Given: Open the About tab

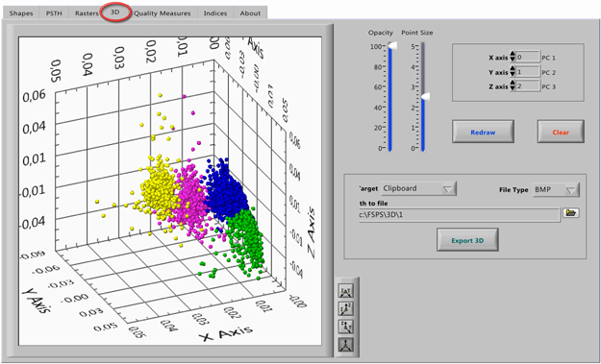Looking at the screenshot, I should (250, 13).
